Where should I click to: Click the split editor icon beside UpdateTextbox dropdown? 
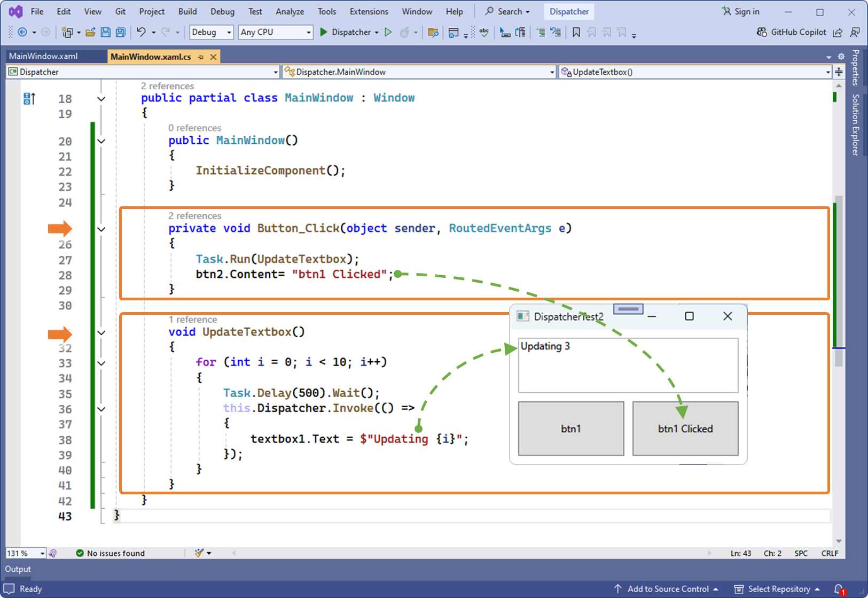(x=839, y=72)
